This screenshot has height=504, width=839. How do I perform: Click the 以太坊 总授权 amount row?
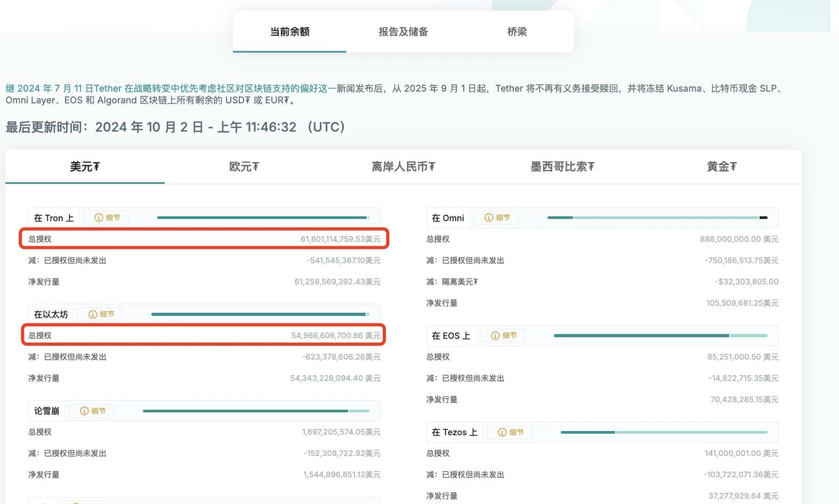click(204, 335)
